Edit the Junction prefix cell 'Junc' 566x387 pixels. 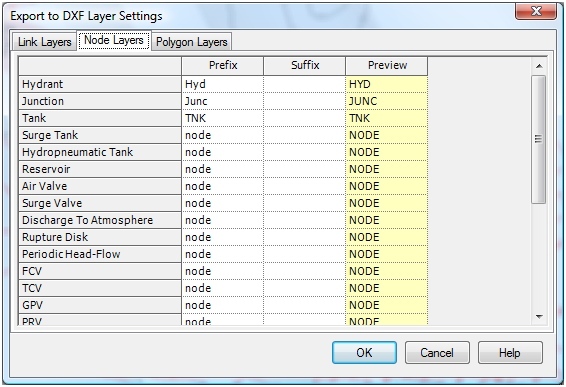223,101
